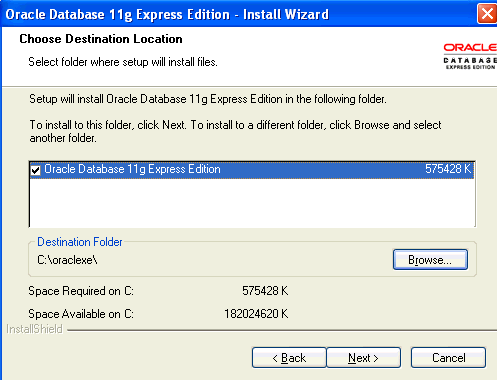
Task: Click the 182024620 K available space value
Action: (x=256, y=314)
